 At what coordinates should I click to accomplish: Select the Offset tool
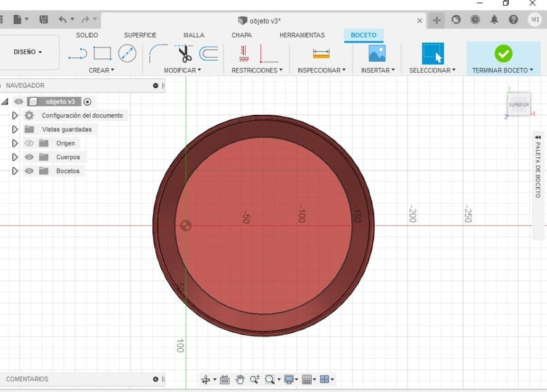(209, 54)
